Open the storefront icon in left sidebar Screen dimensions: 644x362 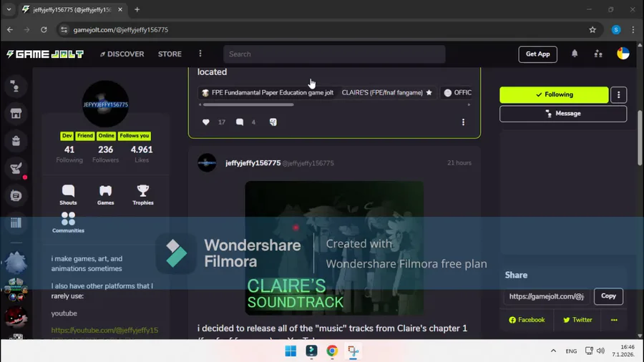(x=16, y=114)
